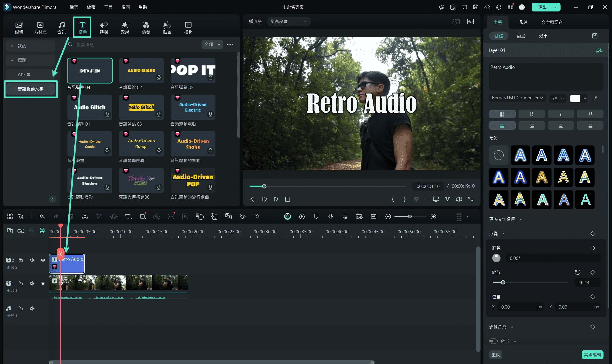This screenshot has width=612, height=364.
Task: Open the 模板 templates panel
Action: tap(188, 27)
